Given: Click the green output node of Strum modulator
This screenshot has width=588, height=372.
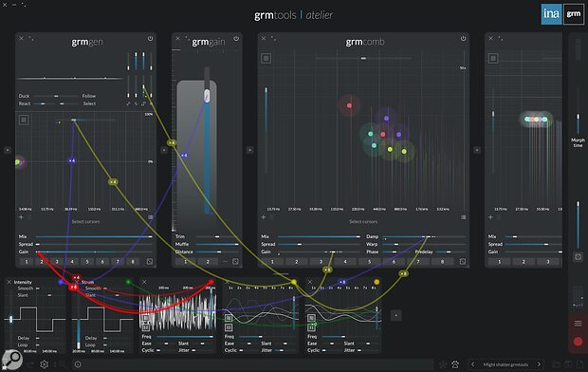Looking at the screenshot, I should point(128,282).
